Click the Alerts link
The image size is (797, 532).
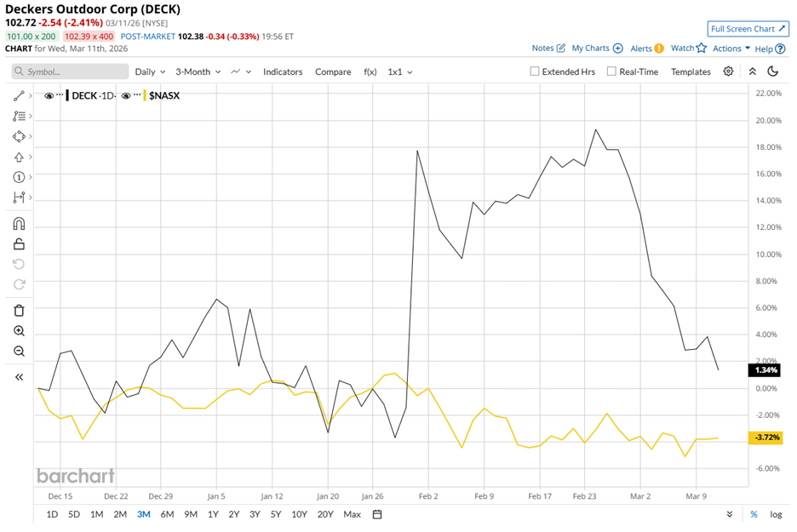641,49
